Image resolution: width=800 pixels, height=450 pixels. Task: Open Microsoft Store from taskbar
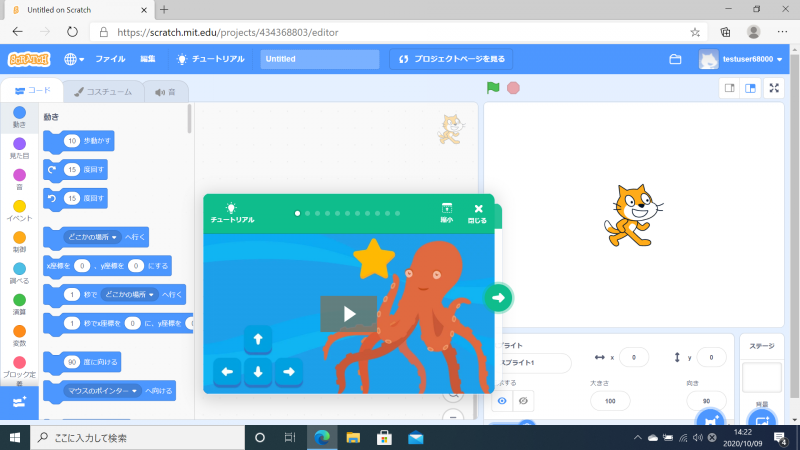click(384, 438)
